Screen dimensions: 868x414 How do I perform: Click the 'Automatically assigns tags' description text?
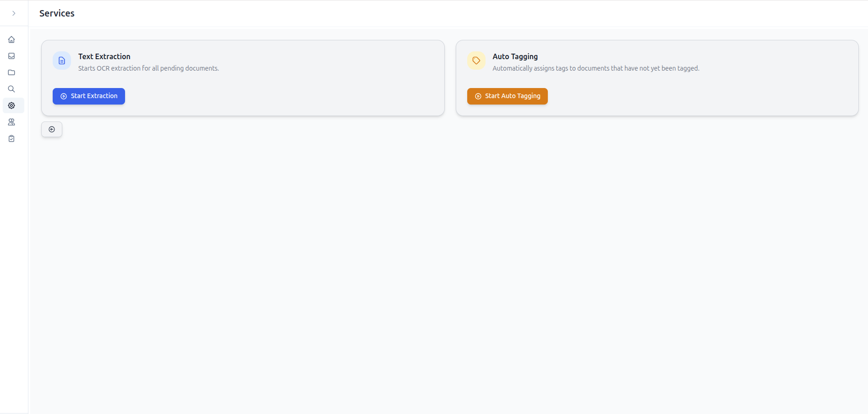coord(596,68)
